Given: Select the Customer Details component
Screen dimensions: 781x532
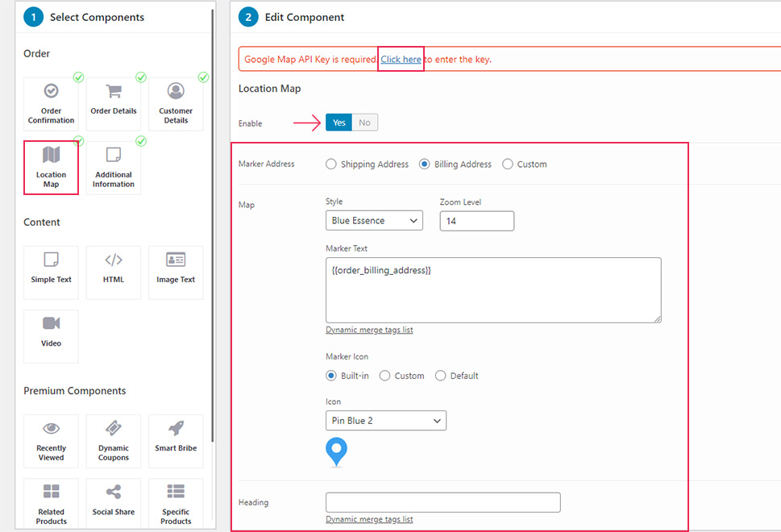Looking at the screenshot, I should pyautogui.click(x=176, y=104).
